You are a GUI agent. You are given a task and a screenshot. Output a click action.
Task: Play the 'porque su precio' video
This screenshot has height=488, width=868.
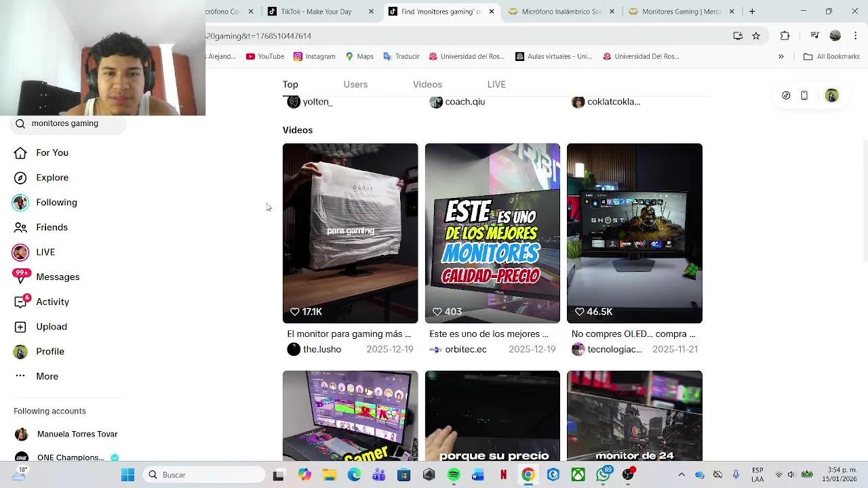tap(492, 415)
